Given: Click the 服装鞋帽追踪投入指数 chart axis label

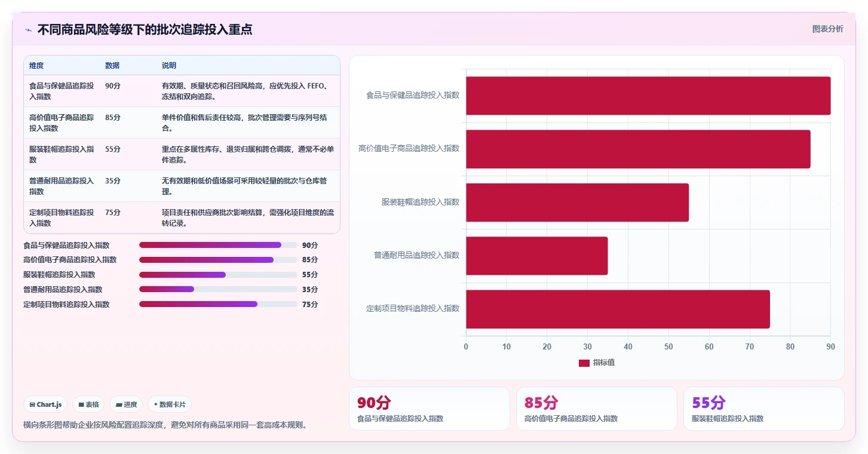Looking at the screenshot, I should [421, 202].
